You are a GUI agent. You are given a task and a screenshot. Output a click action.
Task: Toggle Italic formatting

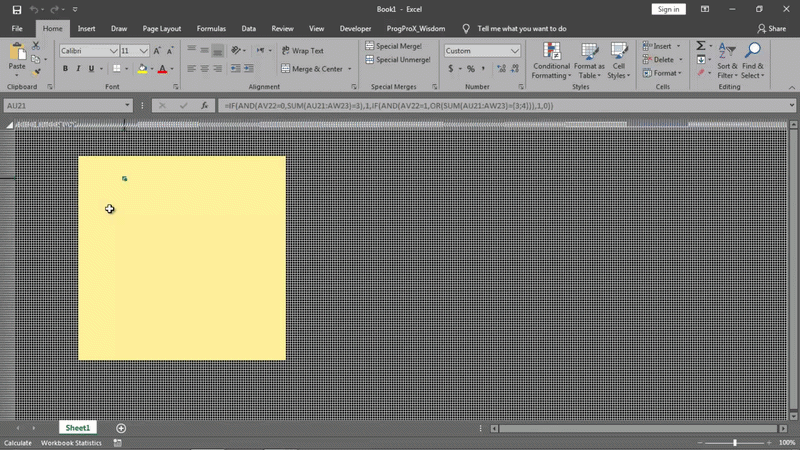coord(78,68)
